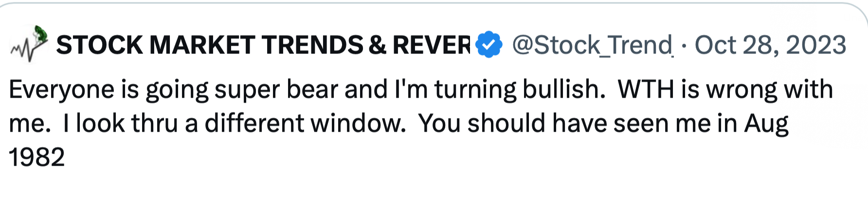Image resolution: width=868 pixels, height=205 pixels.
Task: Click the blue verified checkmark badge
Action: (x=489, y=45)
